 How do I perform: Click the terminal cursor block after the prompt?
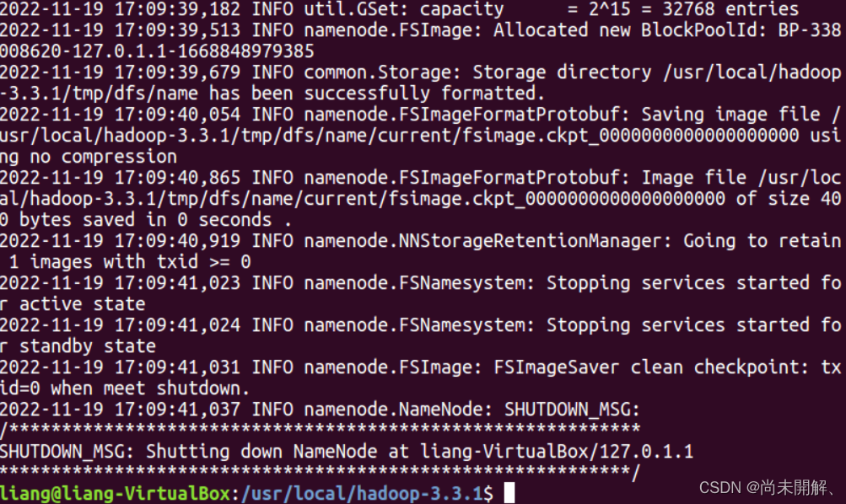pyautogui.click(x=509, y=493)
